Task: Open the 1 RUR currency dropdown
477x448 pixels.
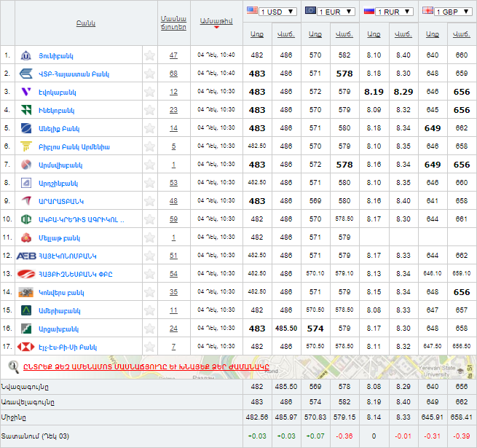Action: [394, 12]
